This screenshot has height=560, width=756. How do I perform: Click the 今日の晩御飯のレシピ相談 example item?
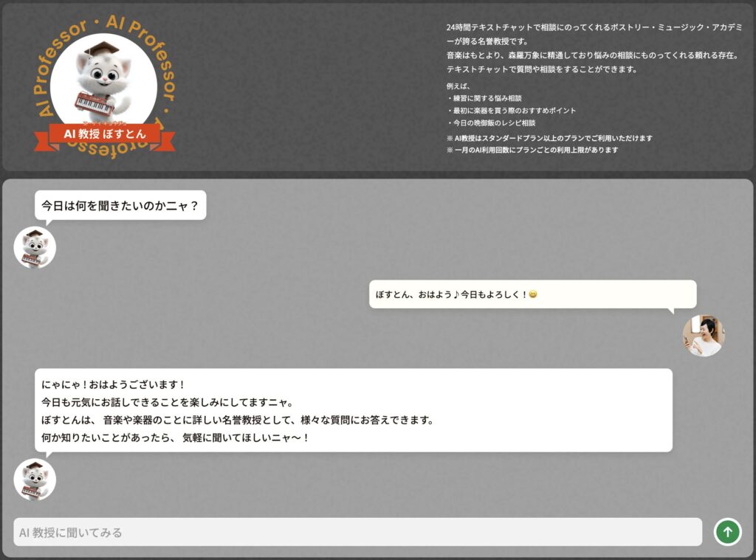click(491, 123)
